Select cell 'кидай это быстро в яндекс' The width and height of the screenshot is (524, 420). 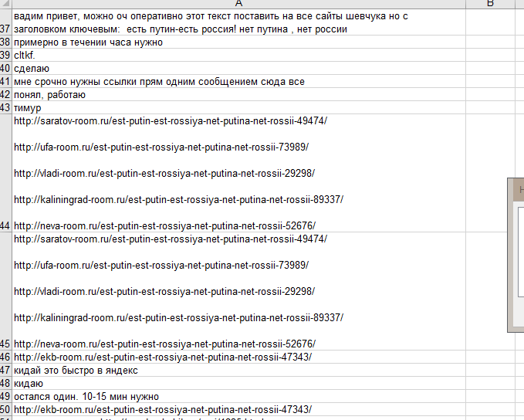[239, 370]
